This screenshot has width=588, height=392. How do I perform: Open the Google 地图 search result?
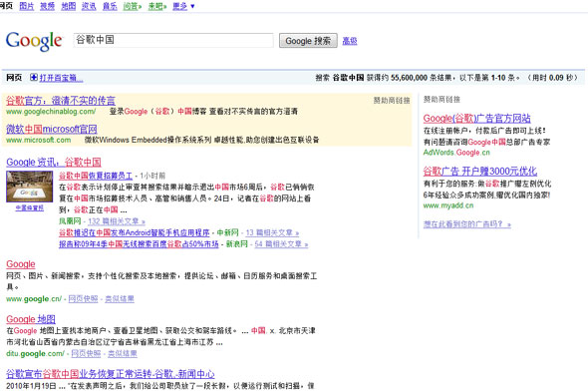click(x=31, y=319)
